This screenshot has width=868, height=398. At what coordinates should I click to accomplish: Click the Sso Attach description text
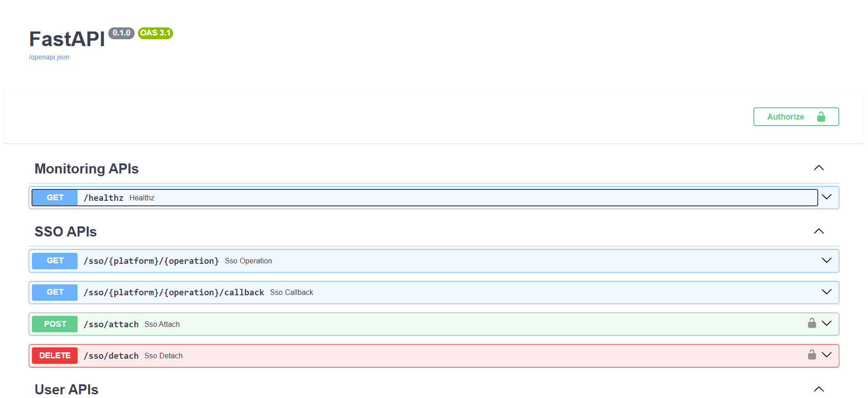[162, 324]
